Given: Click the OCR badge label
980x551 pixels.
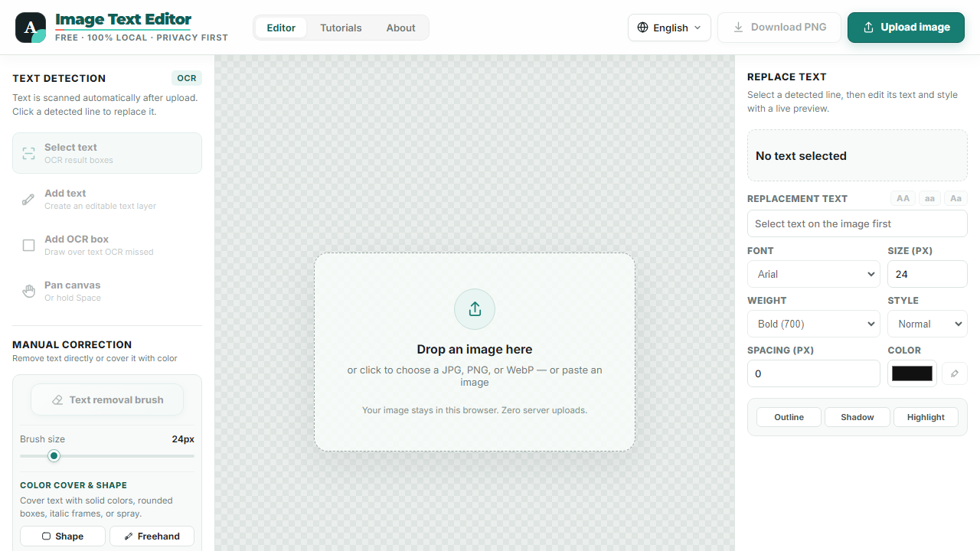Looking at the screenshot, I should coord(187,78).
